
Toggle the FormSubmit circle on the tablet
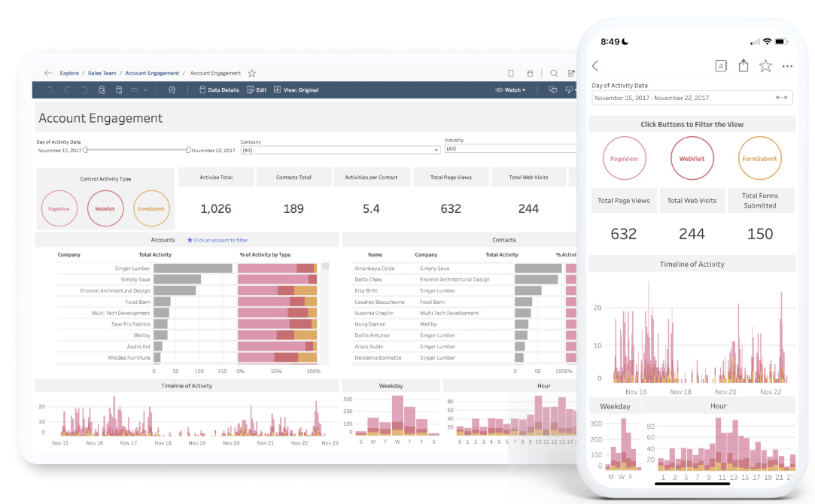coord(151,208)
